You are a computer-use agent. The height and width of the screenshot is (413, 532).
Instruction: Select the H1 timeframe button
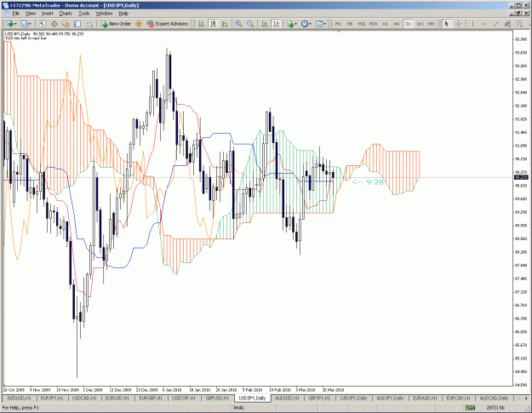click(x=385, y=24)
